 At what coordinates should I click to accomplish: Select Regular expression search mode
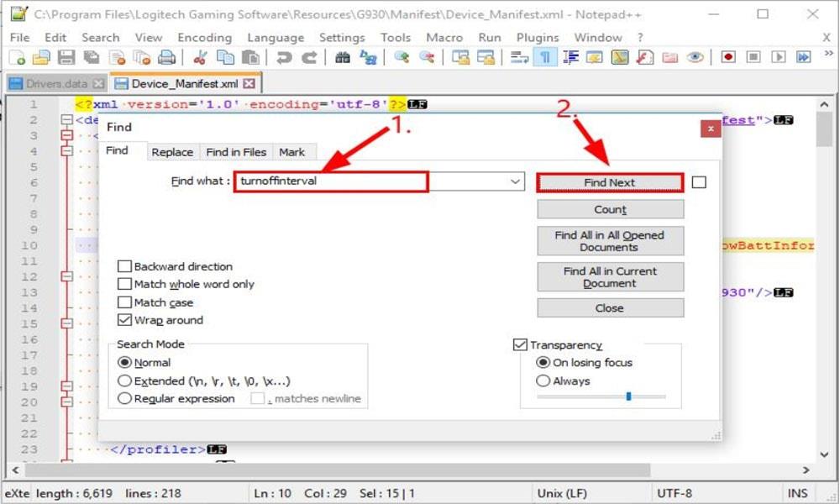[125, 399]
